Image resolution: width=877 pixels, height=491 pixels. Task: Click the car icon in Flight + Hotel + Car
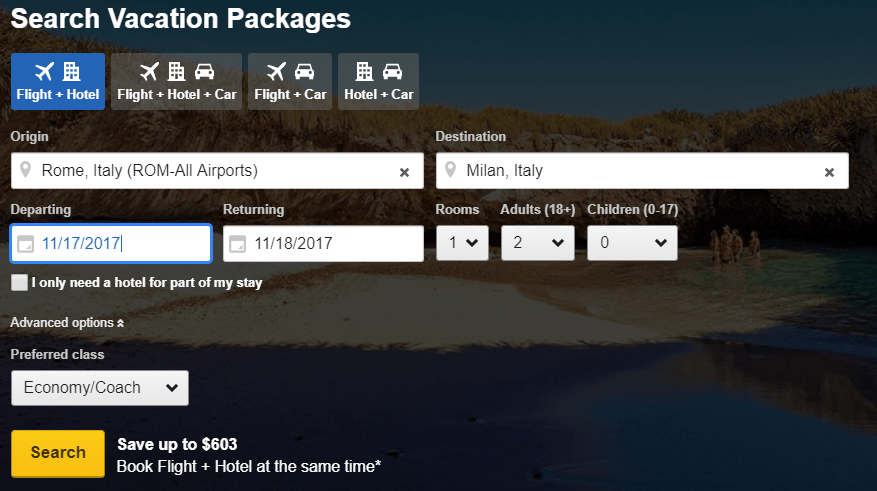[204, 72]
